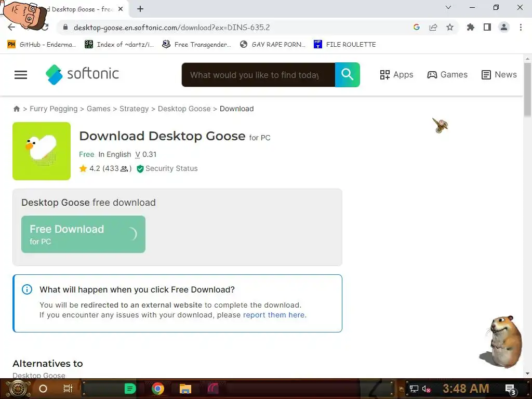The height and width of the screenshot is (399, 532).
Task: Focus the 'What would you like to find' search box
Action: click(x=258, y=75)
